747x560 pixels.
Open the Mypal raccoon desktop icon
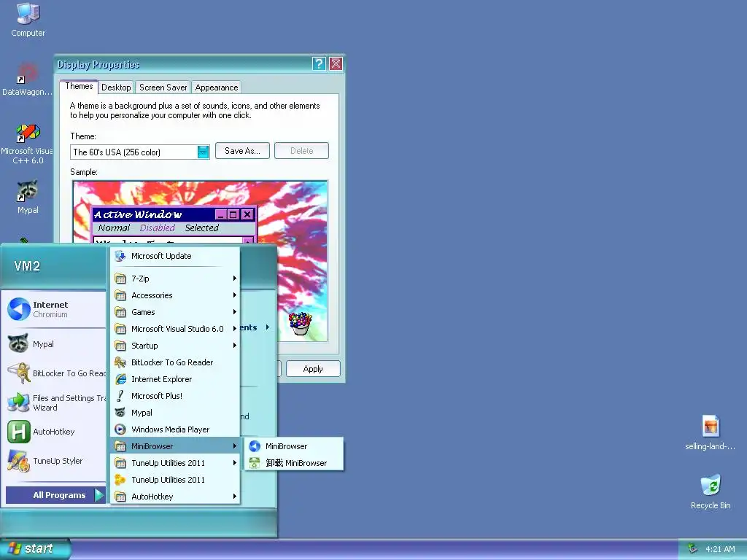[28, 197]
